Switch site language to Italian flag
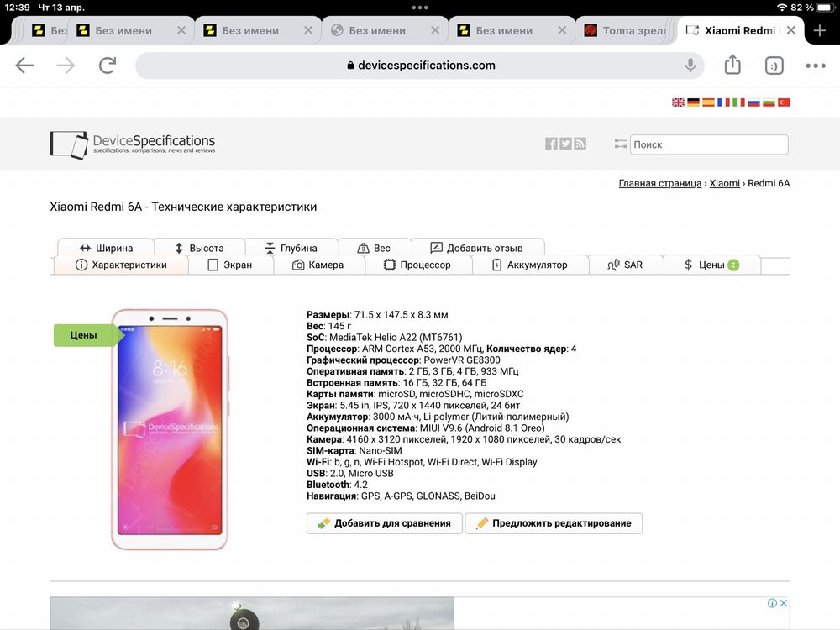The image size is (840, 630). 738,102
